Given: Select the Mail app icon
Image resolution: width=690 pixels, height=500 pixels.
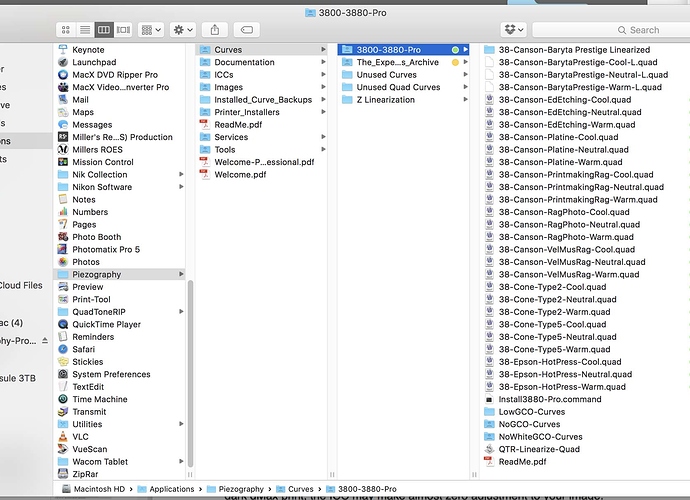Looking at the screenshot, I should tap(63, 99).
